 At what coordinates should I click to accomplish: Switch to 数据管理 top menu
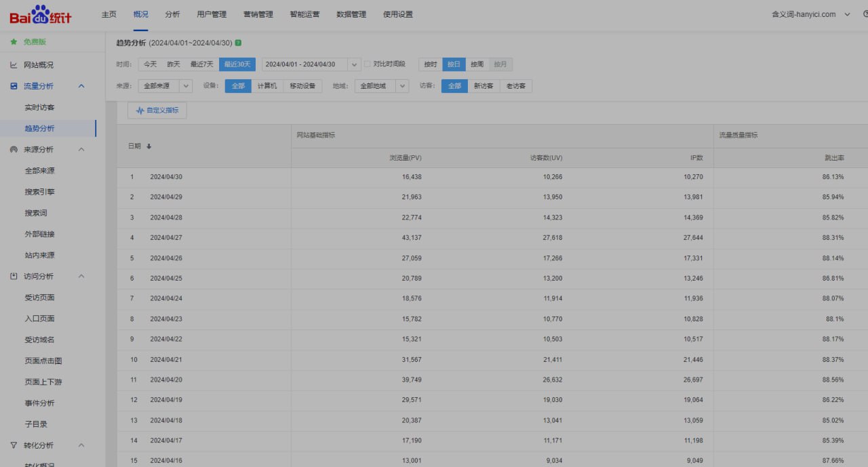click(351, 14)
